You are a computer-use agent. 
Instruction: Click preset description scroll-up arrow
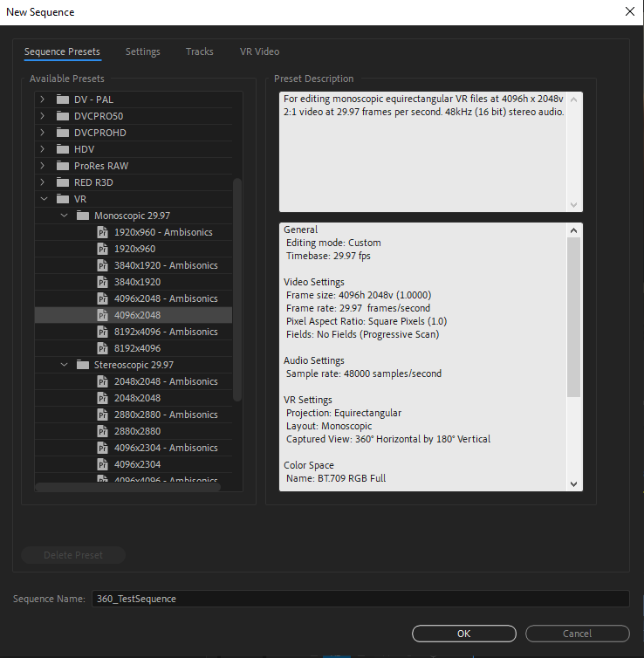tap(573, 99)
